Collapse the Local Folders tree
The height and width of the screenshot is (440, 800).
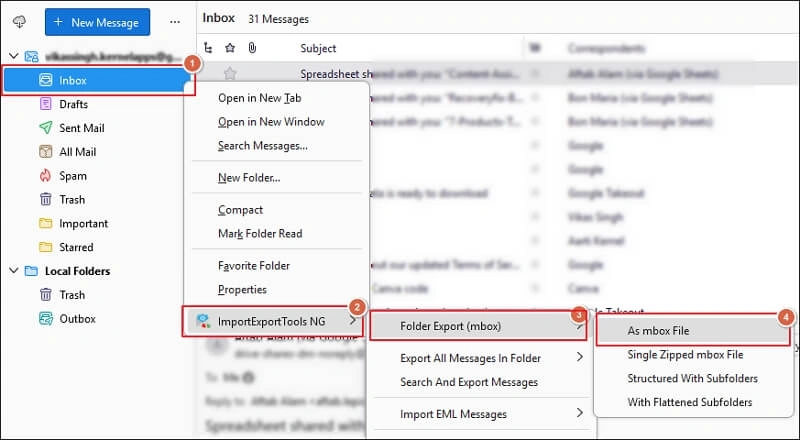pyautogui.click(x=14, y=271)
